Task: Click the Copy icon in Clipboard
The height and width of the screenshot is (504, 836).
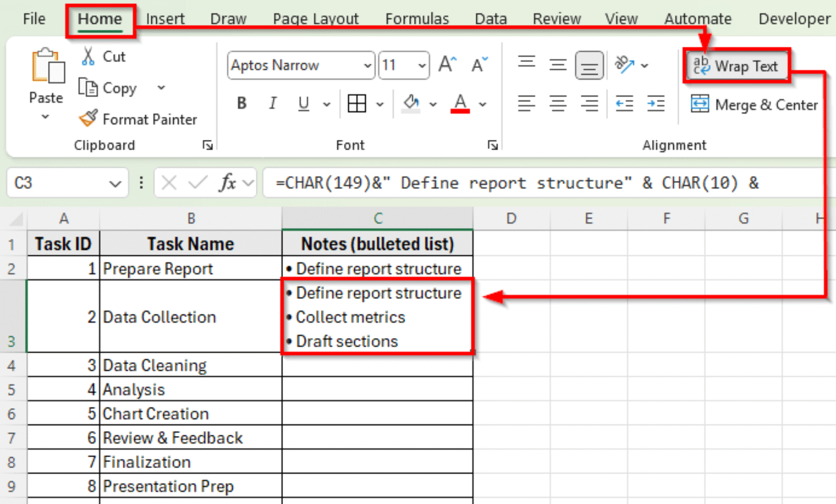Action: (x=88, y=87)
